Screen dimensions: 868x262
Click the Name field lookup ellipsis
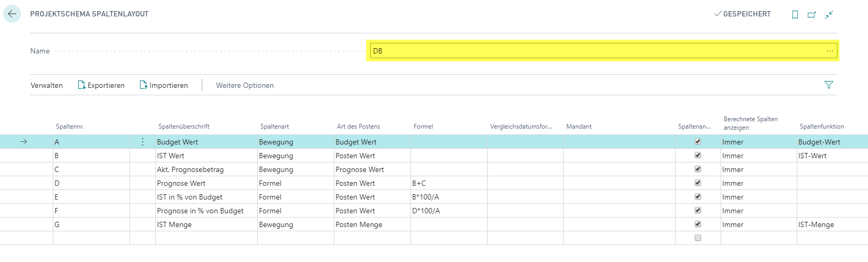(830, 51)
